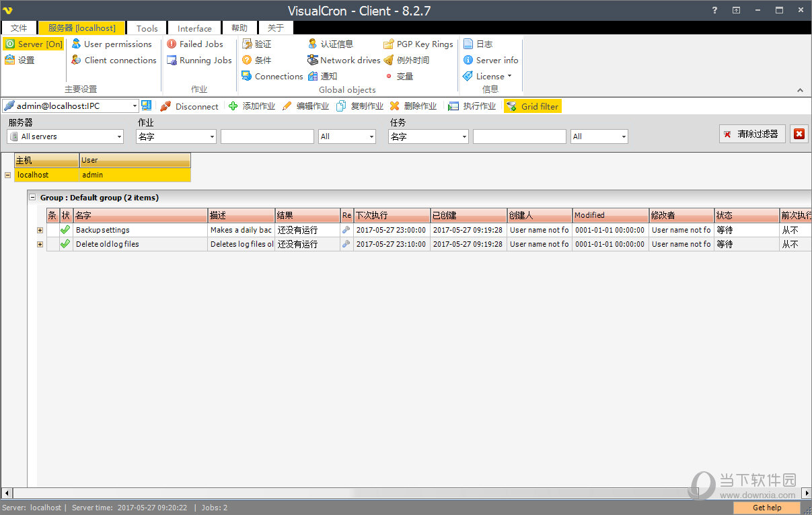Toggle the Grid filter button

(532, 106)
